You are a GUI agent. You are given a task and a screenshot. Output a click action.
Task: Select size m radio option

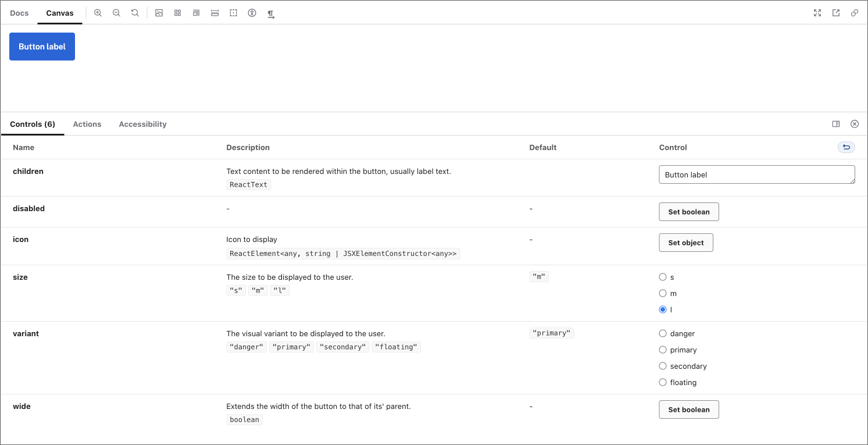coord(663,293)
